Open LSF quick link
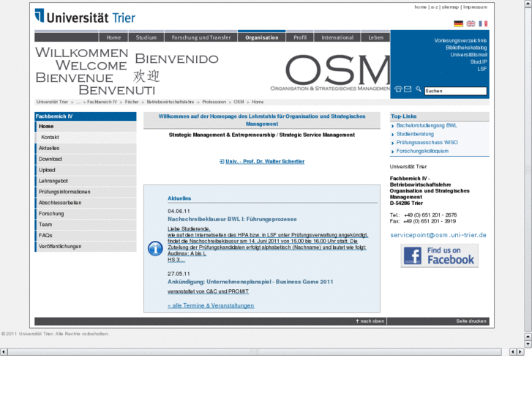Screen dimensions: 532x399 point(482,69)
